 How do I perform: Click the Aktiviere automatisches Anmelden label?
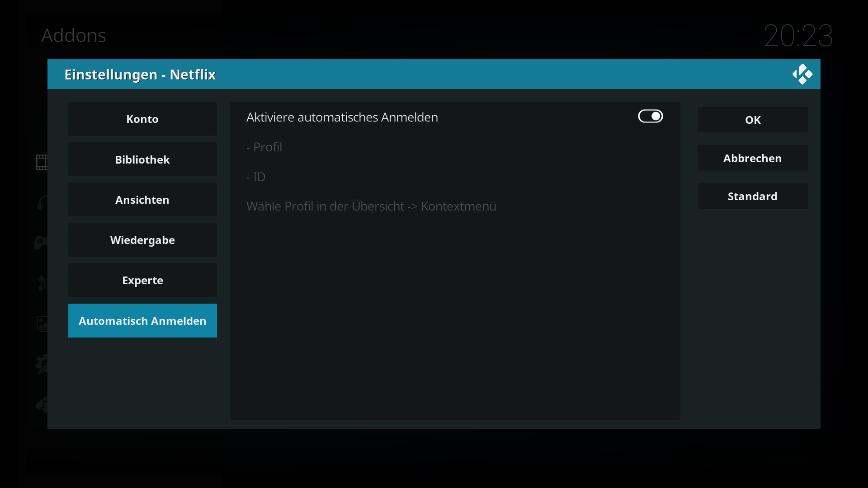click(x=342, y=117)
